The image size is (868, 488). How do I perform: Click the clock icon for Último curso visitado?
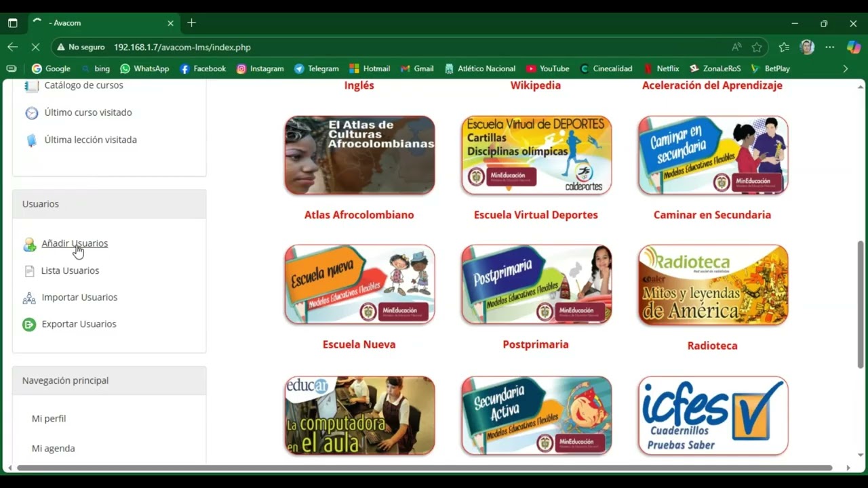(x=32, y=113)
